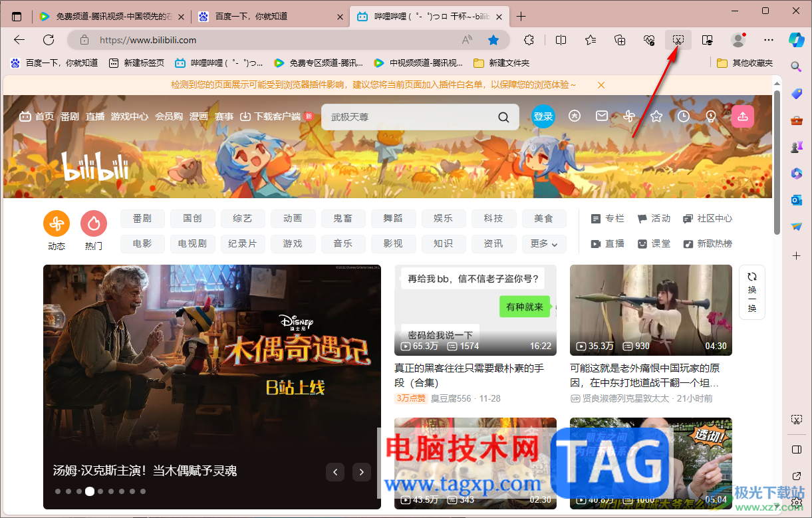812x518 pixels.
Task: Open the 新建文件夹 bookmarks folder
Action: tap(502, 63)
